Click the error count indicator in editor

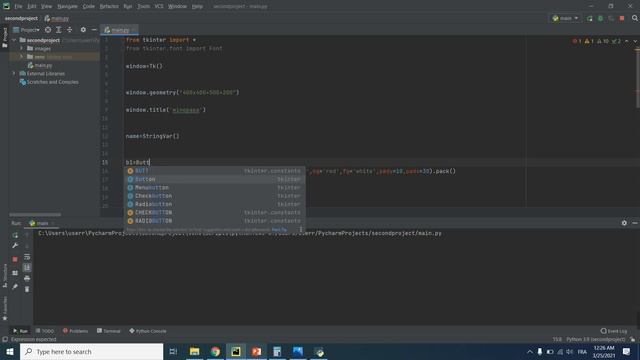[x=577, y=41]
